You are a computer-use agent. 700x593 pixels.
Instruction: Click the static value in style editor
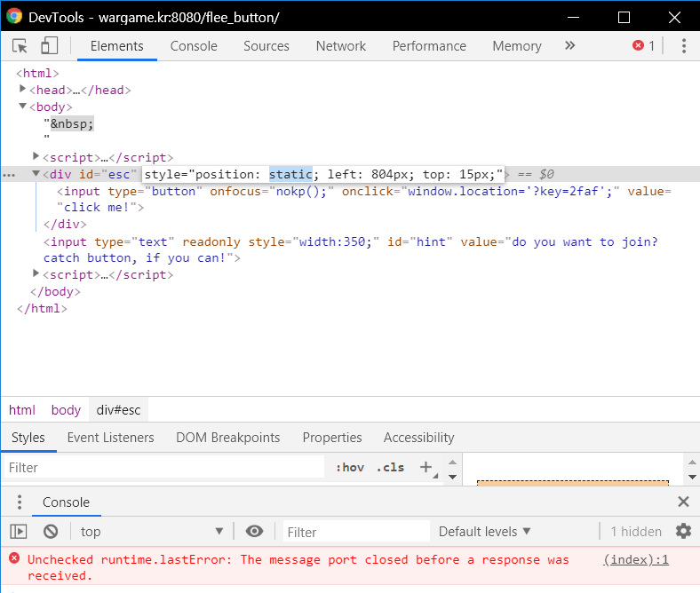click(290, 174)
